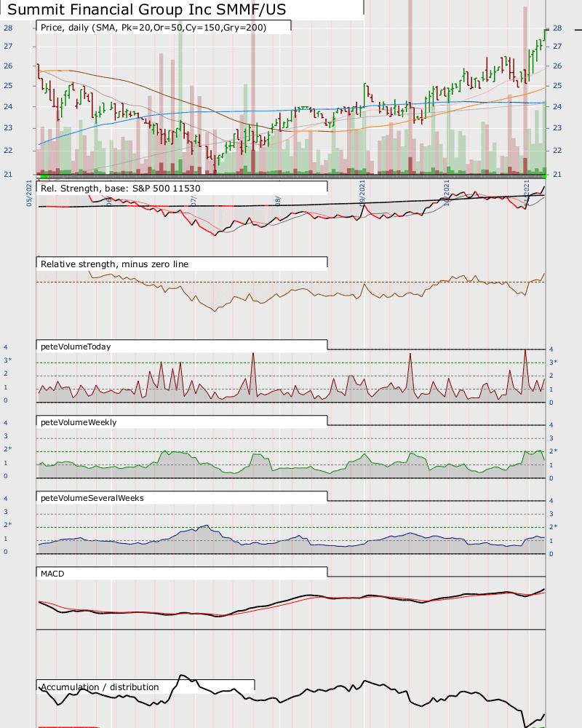Select 2* on peteVolumeWeekly right axis
Screen dimensions: 582x728
(x=553, y=451)
